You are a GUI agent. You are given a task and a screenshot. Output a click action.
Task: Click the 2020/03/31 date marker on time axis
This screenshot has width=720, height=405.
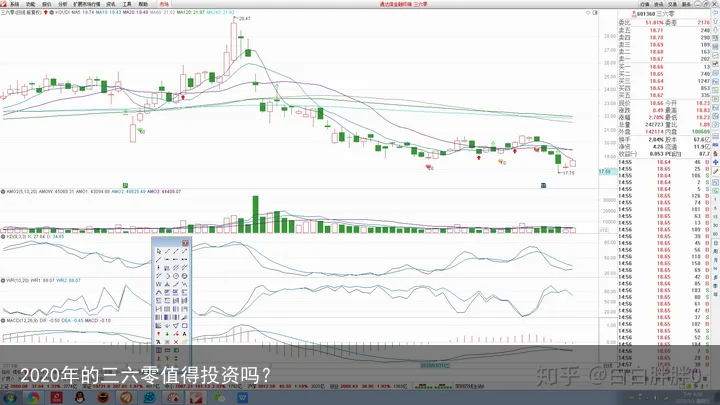point(435,366)
